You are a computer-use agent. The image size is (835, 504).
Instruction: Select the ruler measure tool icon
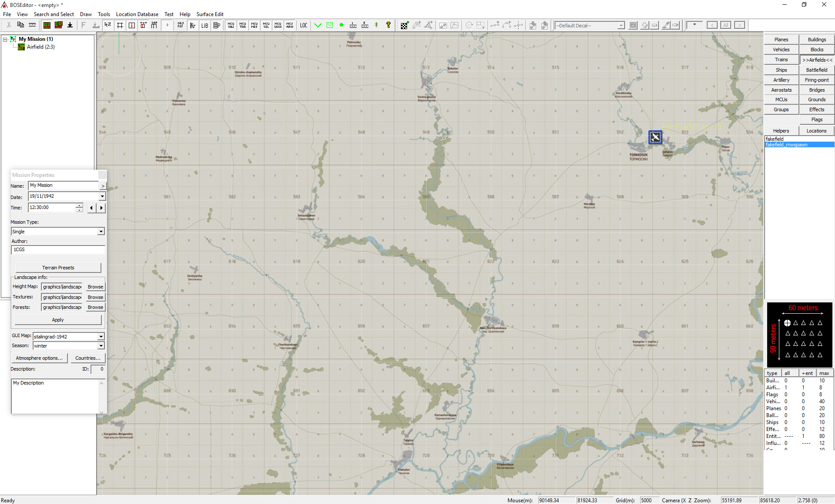click(x=32, y=25)
